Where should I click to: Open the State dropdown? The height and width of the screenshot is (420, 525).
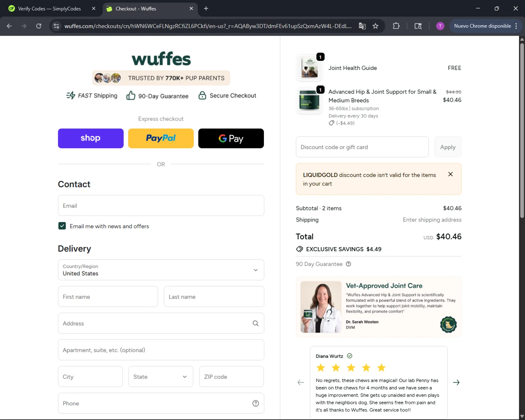pos(161,377)
